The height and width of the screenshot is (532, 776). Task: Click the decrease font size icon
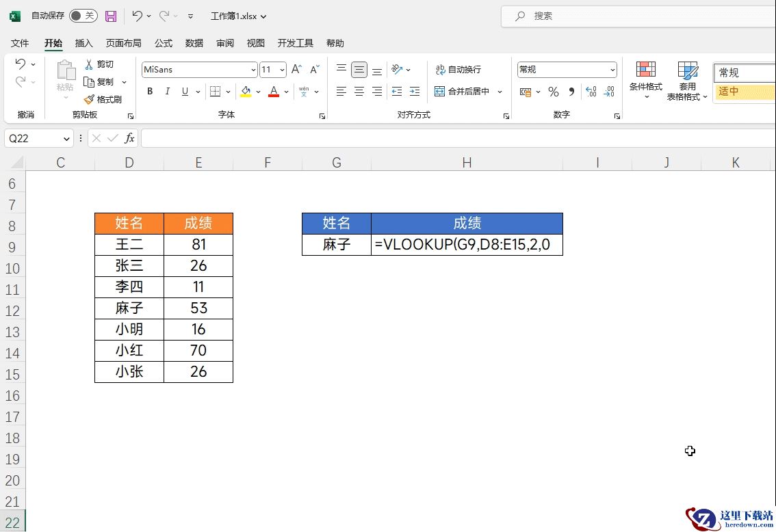click(x=315, y=69)
